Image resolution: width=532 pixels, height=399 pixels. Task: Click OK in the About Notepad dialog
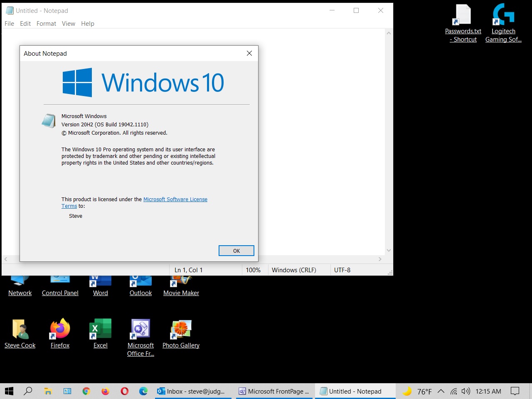[236, 251]
